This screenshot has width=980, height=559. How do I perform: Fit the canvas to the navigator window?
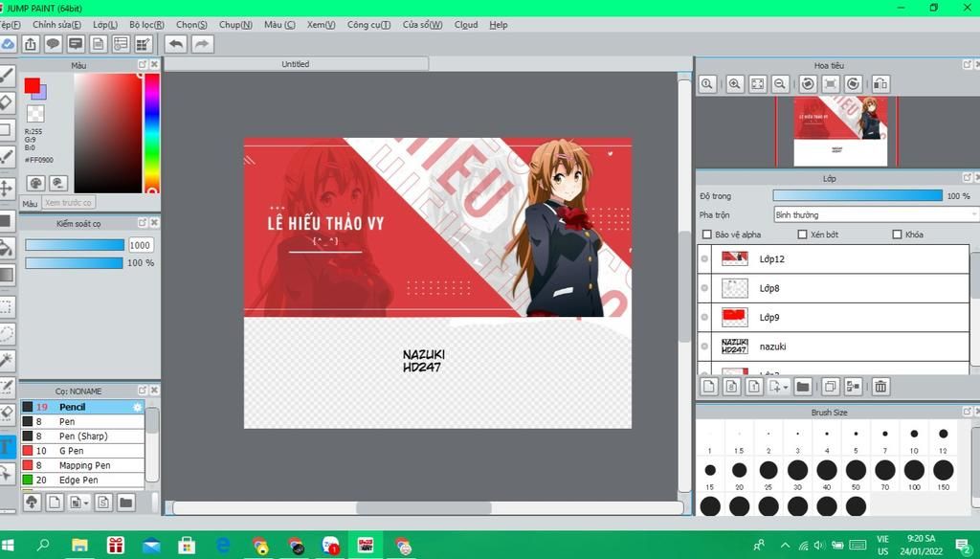point(758,84)
